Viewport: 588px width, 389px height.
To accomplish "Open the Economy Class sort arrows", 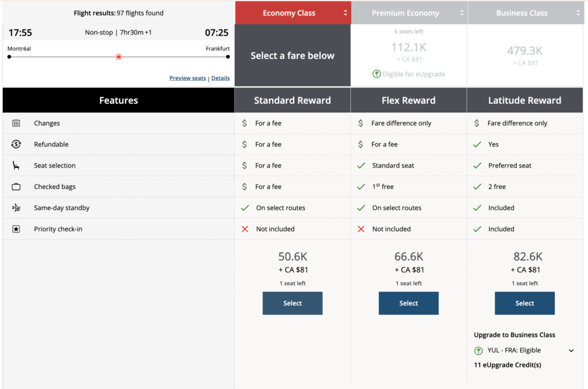I will tap(345, 12).
